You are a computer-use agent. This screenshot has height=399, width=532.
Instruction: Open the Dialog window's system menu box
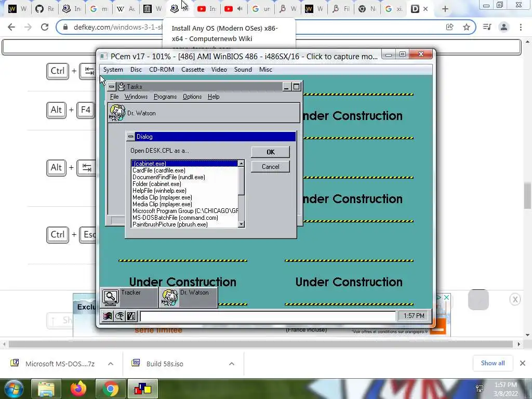[x=130, y=137]
